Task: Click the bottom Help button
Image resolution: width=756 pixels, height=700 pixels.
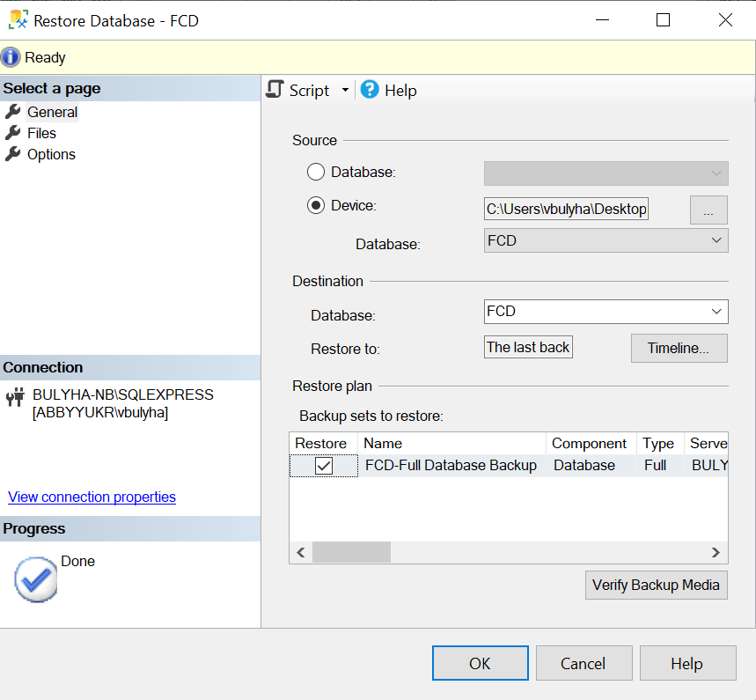Action: point(687,663)
